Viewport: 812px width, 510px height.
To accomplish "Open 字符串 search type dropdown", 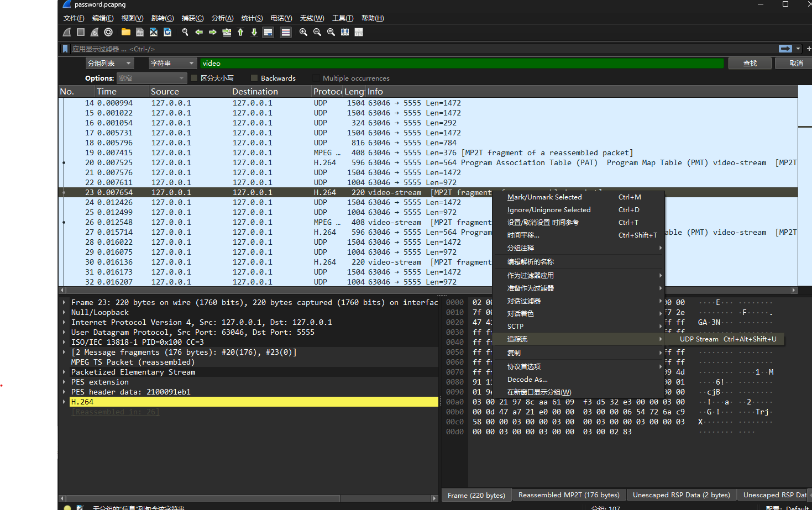I will pyautogui.click(x=172, y=64).
